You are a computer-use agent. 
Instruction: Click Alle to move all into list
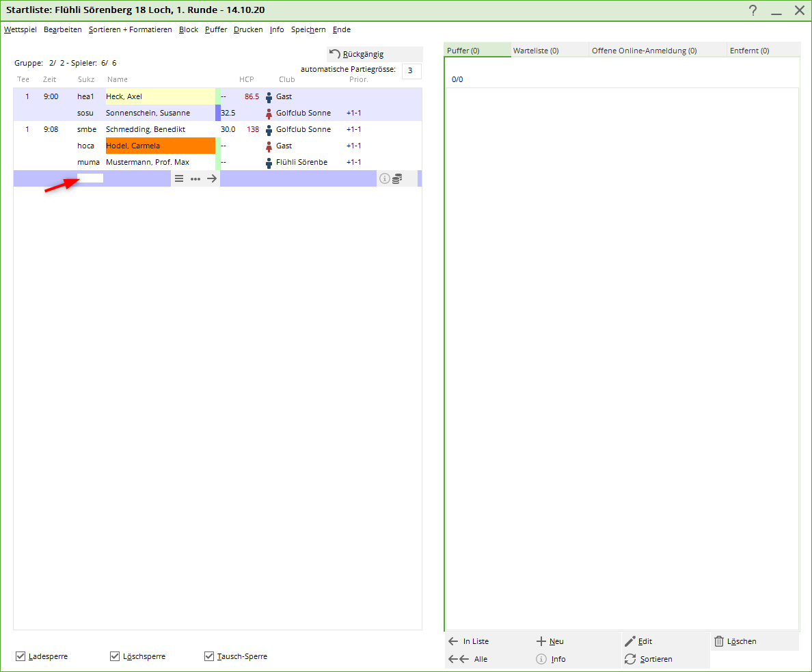(468, 659)
